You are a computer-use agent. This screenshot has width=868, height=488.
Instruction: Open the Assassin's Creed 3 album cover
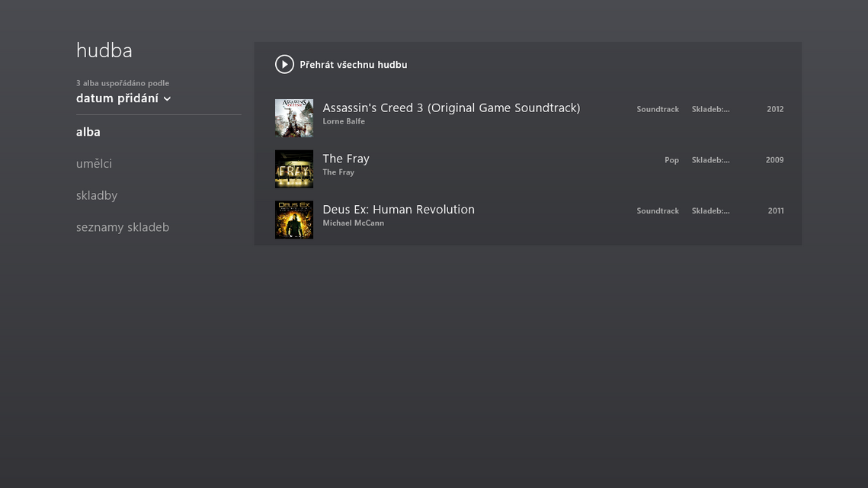tap(294, 118)
